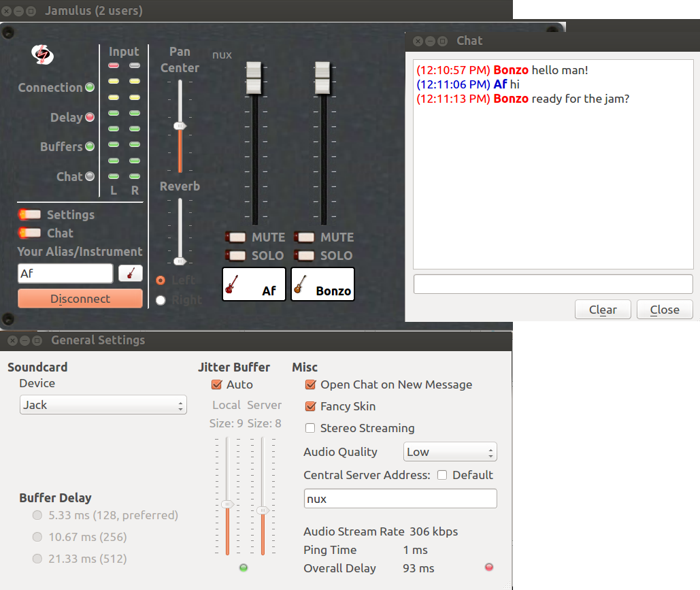Image resolution: width=700 pixels, height=590 pixels.
Task: Click Bonzo's 'hello man!' chat message
Action: pyautogui.click(x=560, y=70)
